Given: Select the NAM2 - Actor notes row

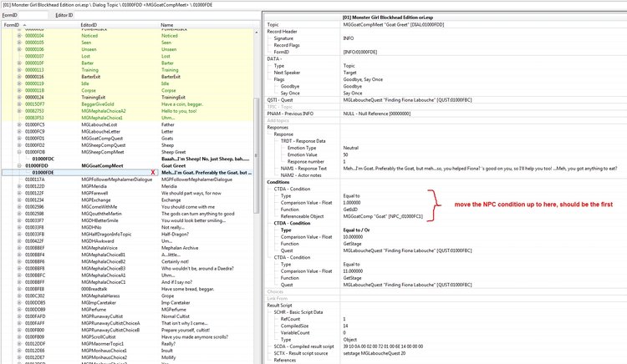Looking at the screenshot, I should click(445, 175).
